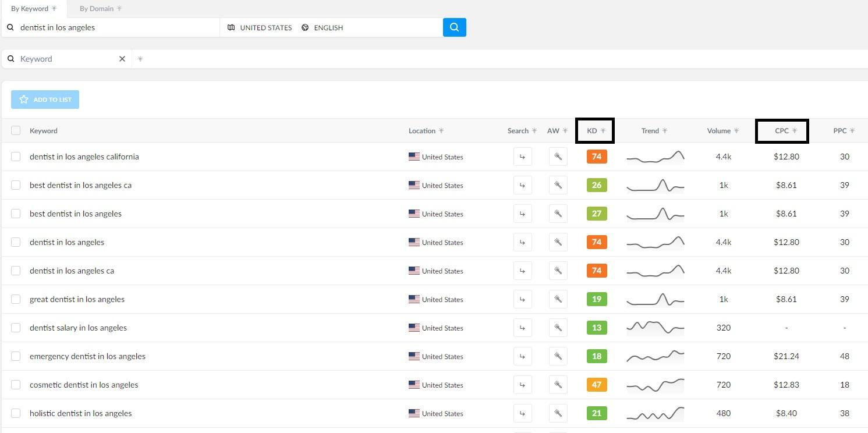Click the orange KD 74 badge for 'dentist in los angeles ca'
Image resolution: width=868 pixels, height=433 pixels.
tap(597, 271)
